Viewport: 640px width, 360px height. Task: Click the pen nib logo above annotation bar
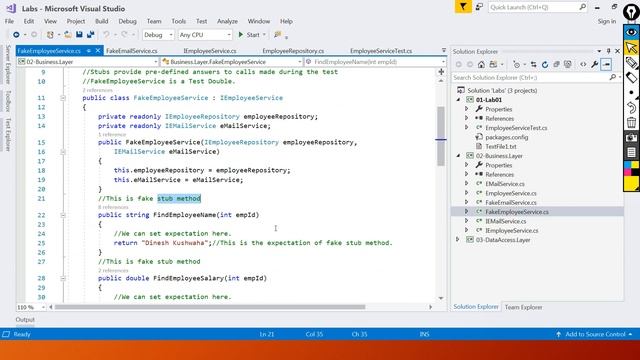coord(631,11)
